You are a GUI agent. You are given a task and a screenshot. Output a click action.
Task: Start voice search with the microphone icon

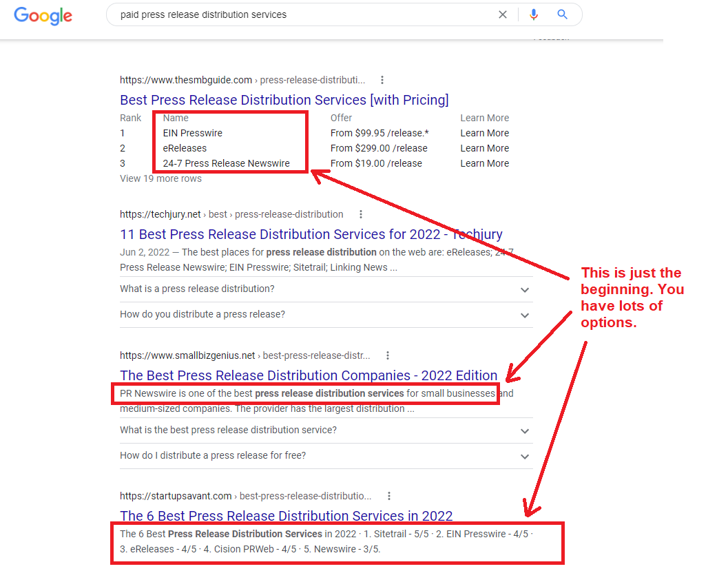pos(534,14)
